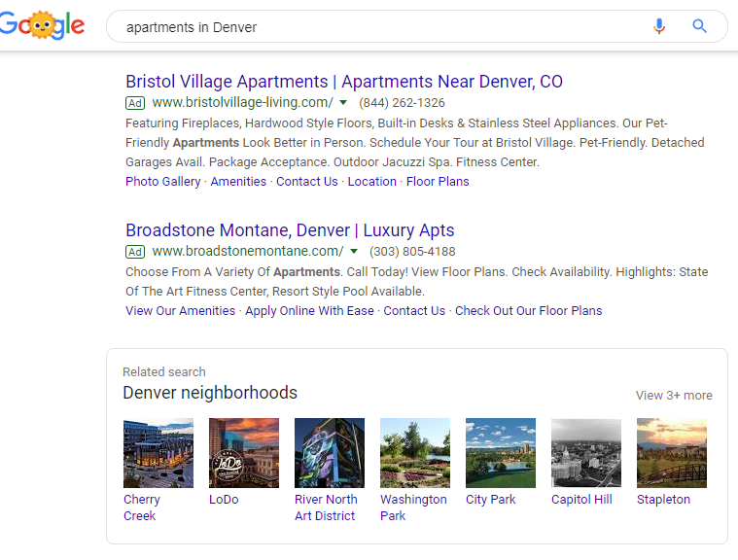Click the blue search magnifier icon

pyautogui.click(x=699, y=26)
